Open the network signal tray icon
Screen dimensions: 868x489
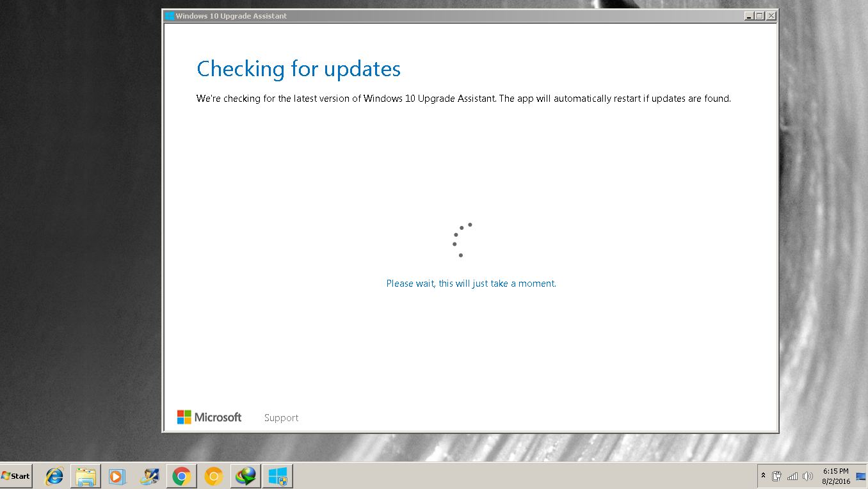792,476
